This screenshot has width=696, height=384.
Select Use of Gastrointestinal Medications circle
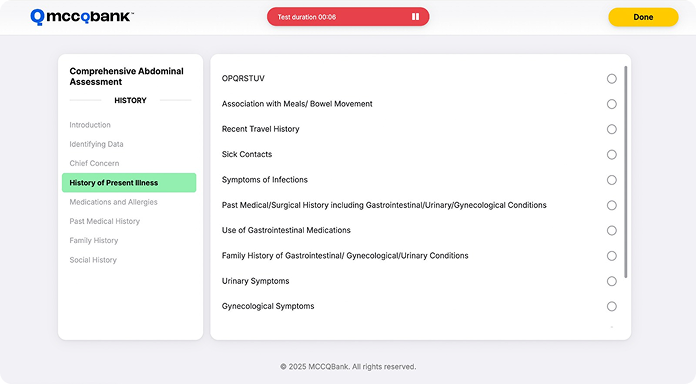click(612, 230)
